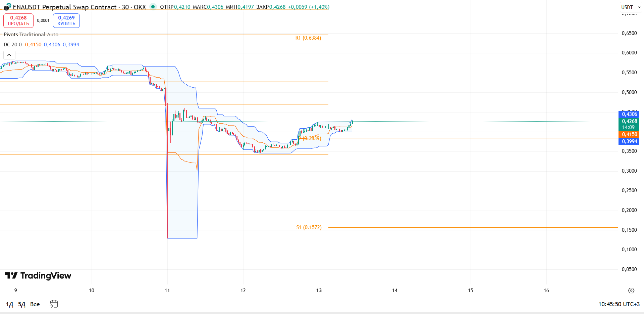This screenshot has height=314, width=644.
Task: Click the МИН 0,4197 low value
Action: pos(240,7)
